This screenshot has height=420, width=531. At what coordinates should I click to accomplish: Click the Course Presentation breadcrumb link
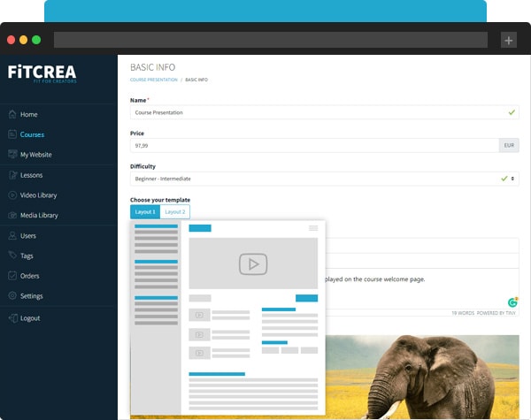coord(154,80)
